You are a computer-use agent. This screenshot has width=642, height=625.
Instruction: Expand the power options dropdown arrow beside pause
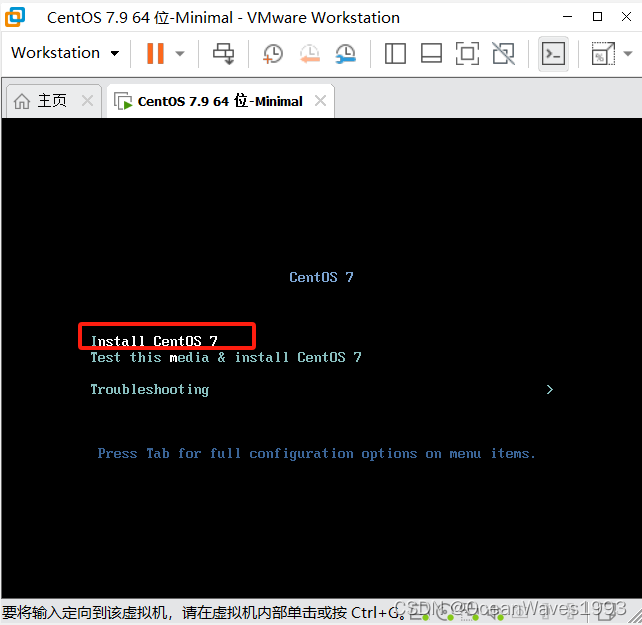(180, 54)
